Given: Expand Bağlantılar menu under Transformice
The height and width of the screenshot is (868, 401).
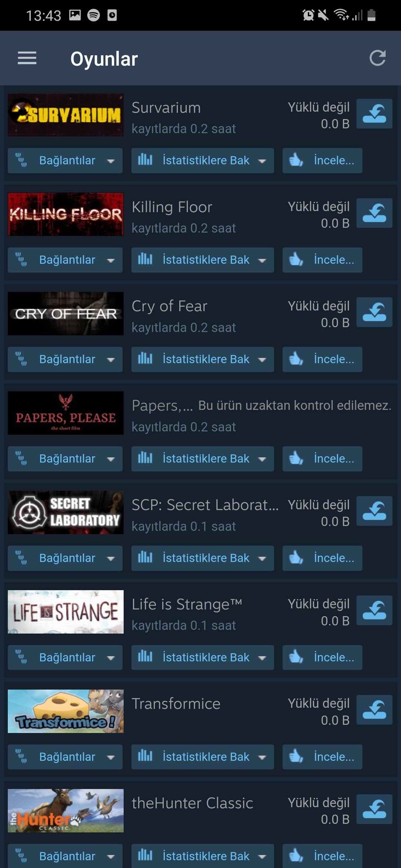Looking at the screenshot, I should 65,757.
